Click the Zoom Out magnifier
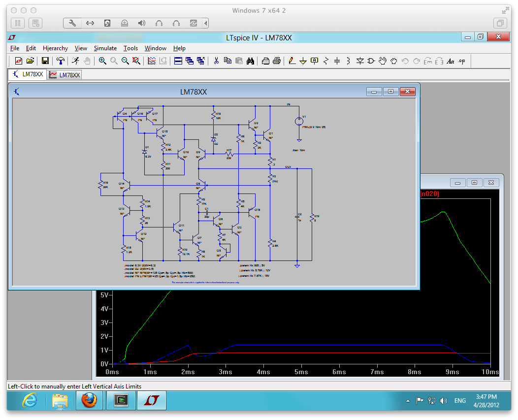 pyautogui.click(x=125, y=61)
